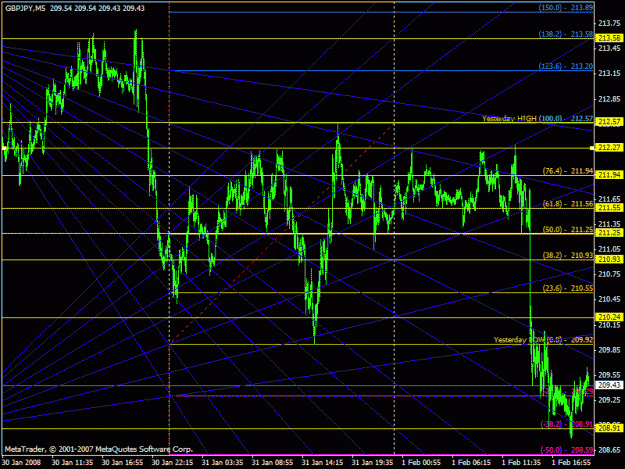Click the yellow 212.57 price tag on axis

point(609,122)
